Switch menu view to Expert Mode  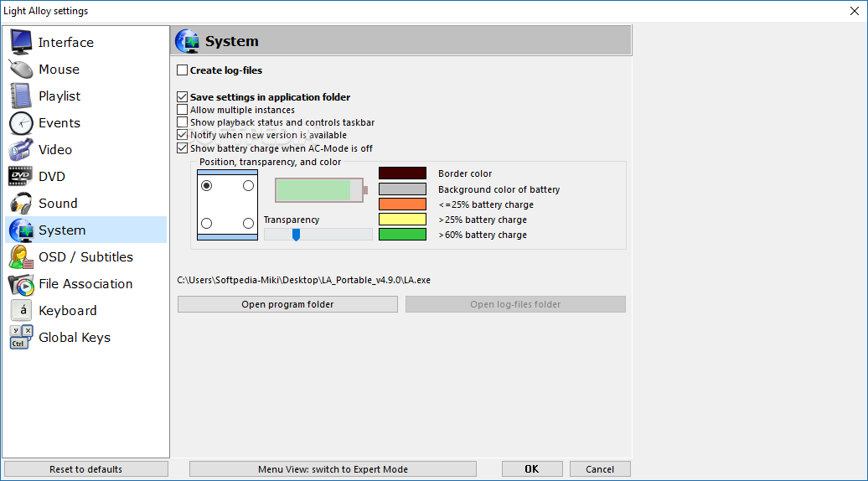pyautogui.click(x=333, y=469)
